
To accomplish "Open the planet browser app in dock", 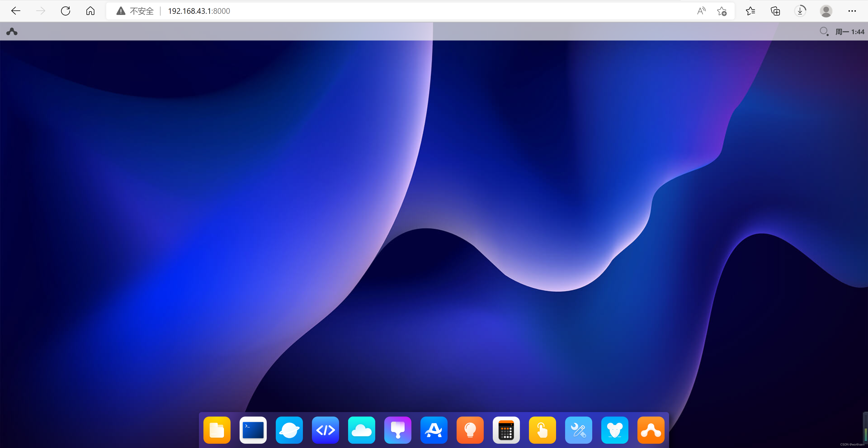I will [289, 430].
